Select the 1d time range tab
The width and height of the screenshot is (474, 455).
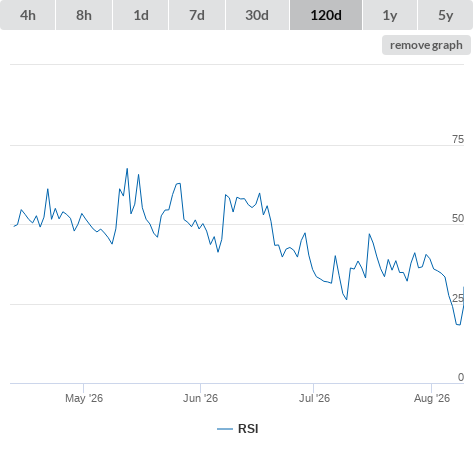pyautogui.click(x=141, y=15)
